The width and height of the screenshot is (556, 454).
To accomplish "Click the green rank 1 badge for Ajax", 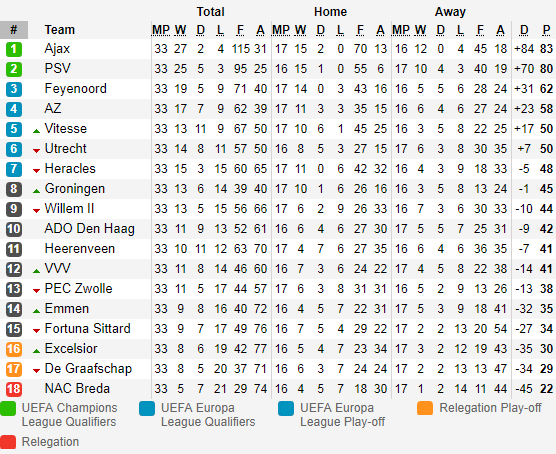I will pos(14,49).
